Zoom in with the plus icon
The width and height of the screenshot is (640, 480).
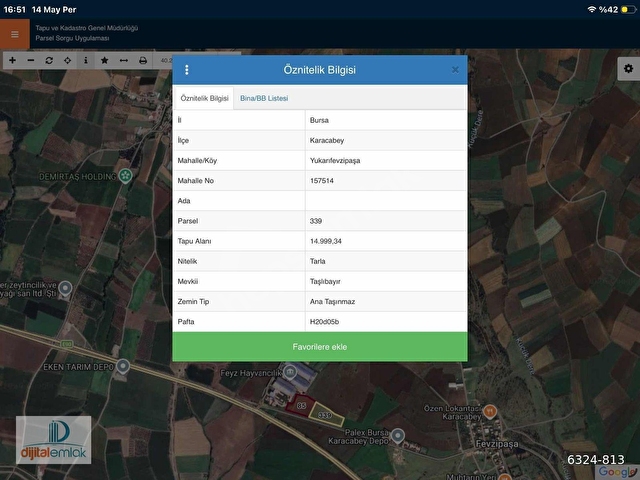(x=12, y=60)
